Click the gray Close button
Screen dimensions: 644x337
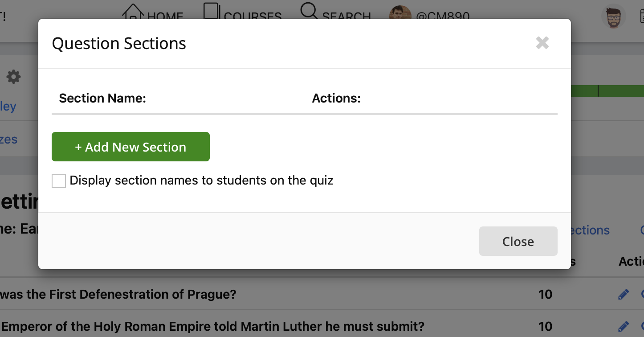pos(518,241)
